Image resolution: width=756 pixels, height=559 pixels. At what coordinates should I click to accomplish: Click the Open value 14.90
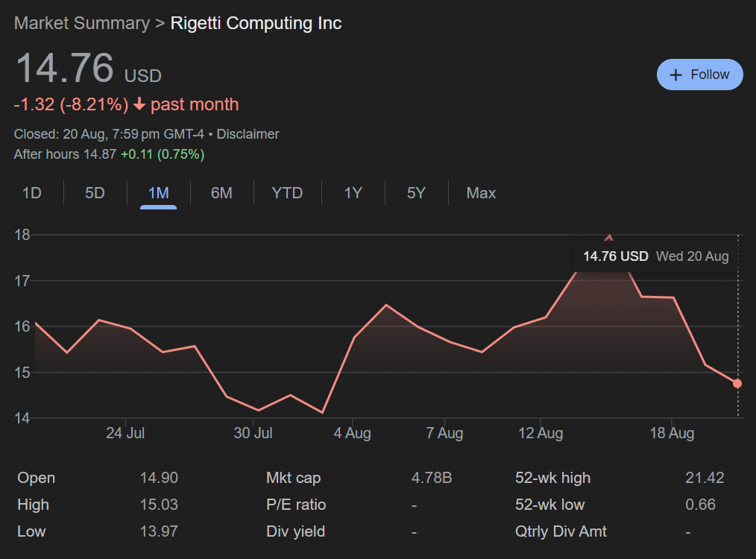click(x=159, y=478)
